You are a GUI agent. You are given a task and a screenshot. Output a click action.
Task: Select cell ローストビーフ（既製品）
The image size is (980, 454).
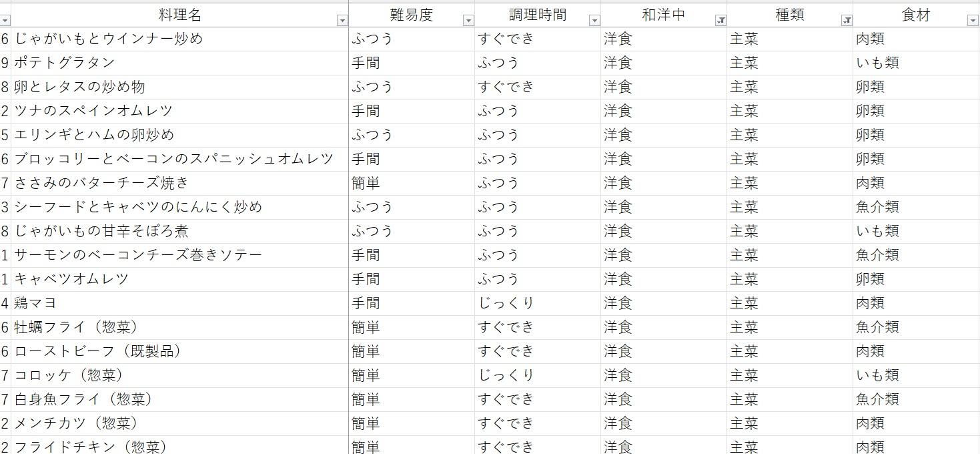[x=180, y=351]
